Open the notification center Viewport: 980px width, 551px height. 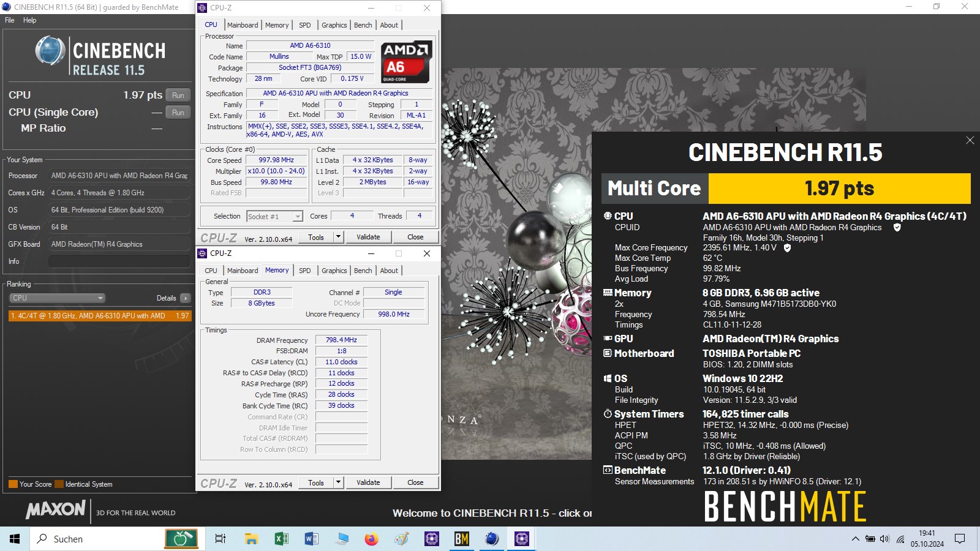pos(960,539)
